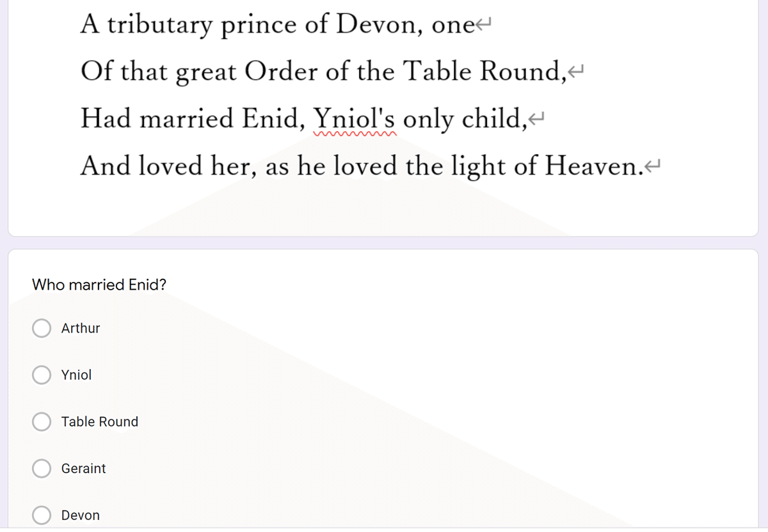This screenshot has width=768, height=532.
Task: Click the Geraint answer label text
Action: click(84, 468)
